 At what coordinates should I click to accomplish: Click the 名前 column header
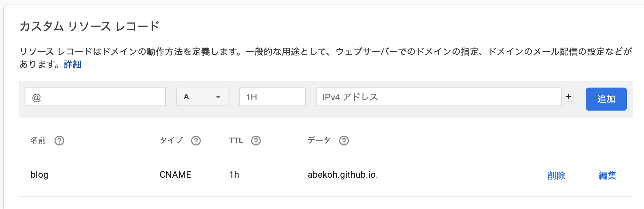tap(38, 140)
